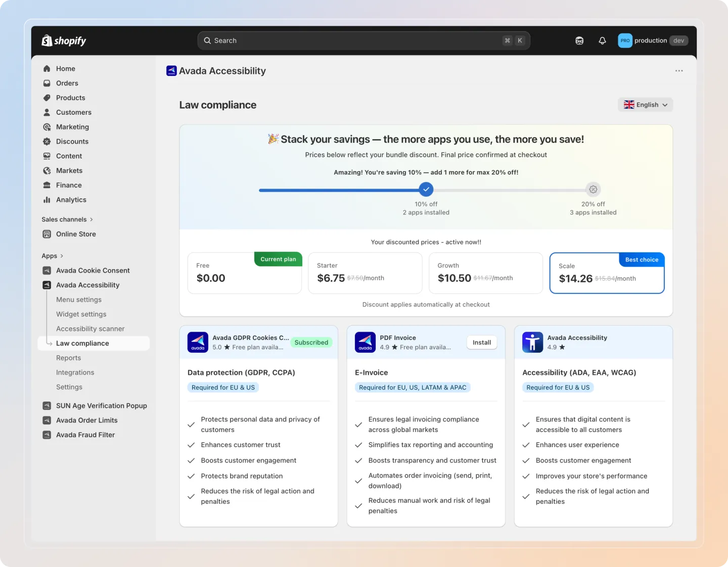Click the Content icon in sidebar
The width and height of the screenshot is (728, 567).
pos(47,156)
